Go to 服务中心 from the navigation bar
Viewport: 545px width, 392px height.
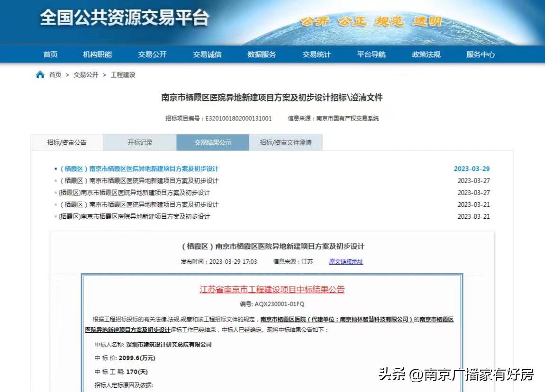(480, 54)
